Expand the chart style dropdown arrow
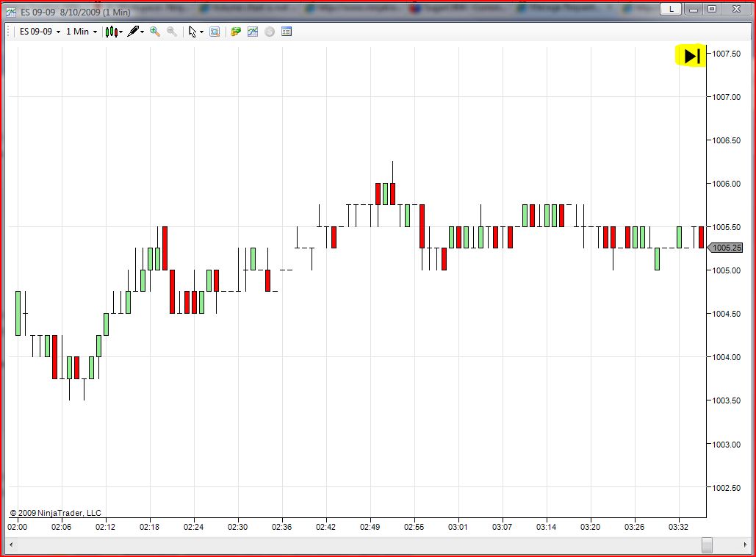 [x=120, y=32]
